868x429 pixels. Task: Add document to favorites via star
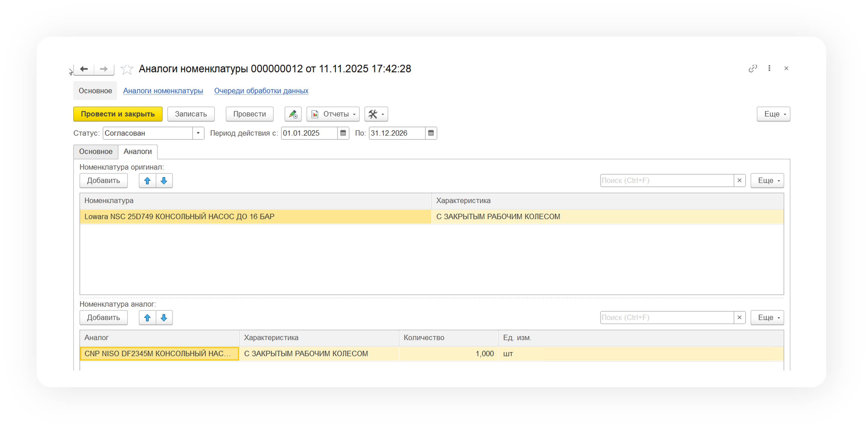point(127,69)
